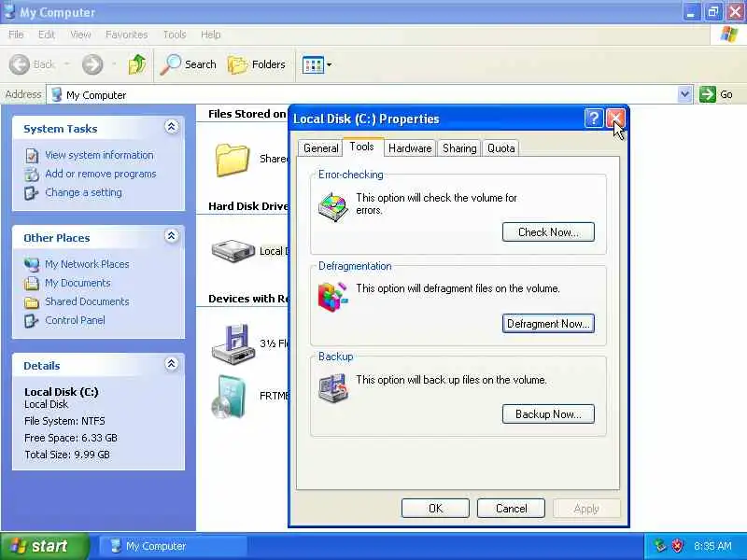Viewport: 747px width, 560px height.
Task: Click the Check Now button
Action: point(548,231)
